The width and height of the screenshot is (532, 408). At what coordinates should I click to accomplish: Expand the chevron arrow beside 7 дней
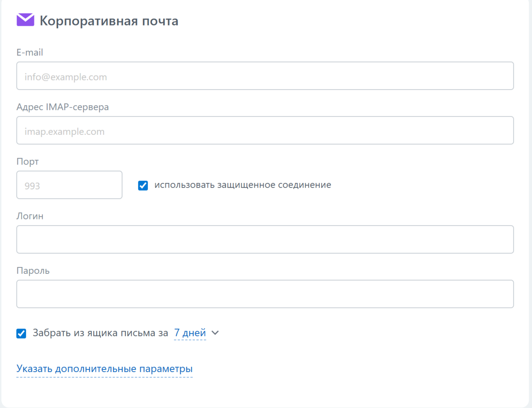click(215, 333)
